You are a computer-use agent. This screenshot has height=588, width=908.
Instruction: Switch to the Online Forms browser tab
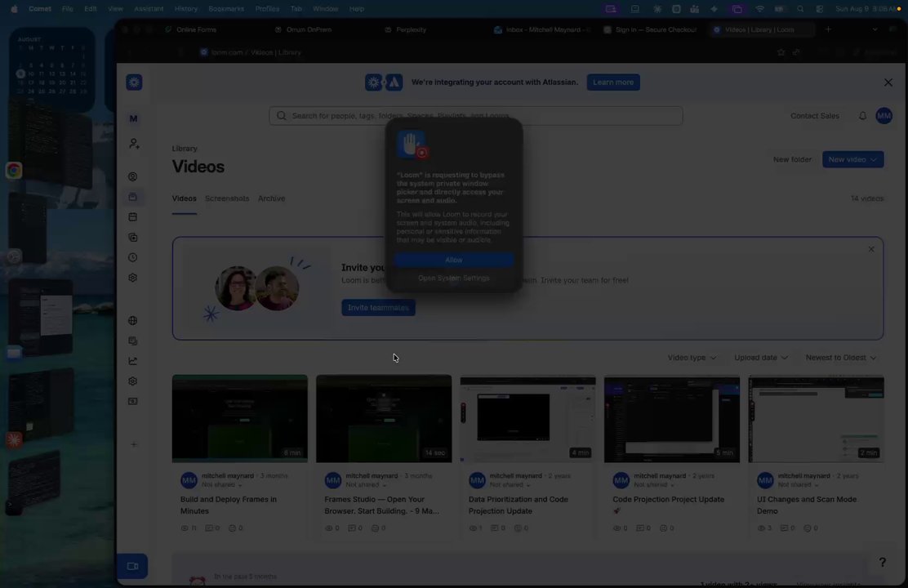point(196,29)
